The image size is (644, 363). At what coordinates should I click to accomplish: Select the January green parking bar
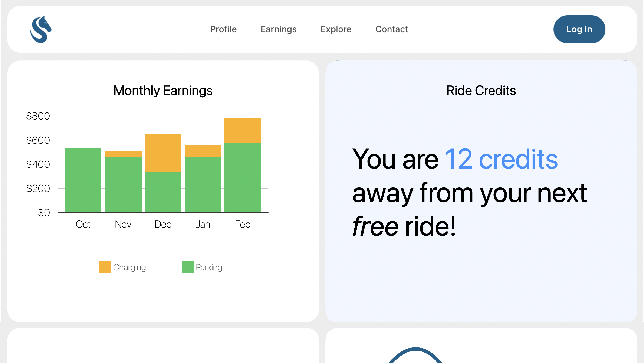[203, 184]
